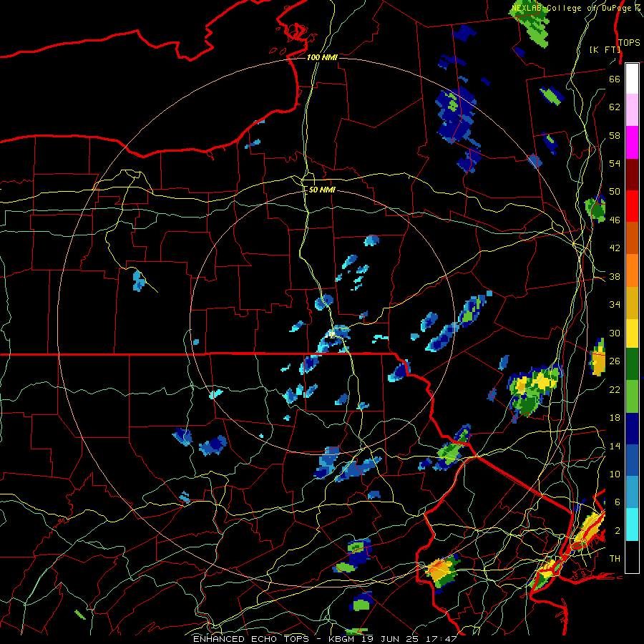Viewport: 644px width, 644px height.
Task: Click the 58 legend value
Action: 615,135
